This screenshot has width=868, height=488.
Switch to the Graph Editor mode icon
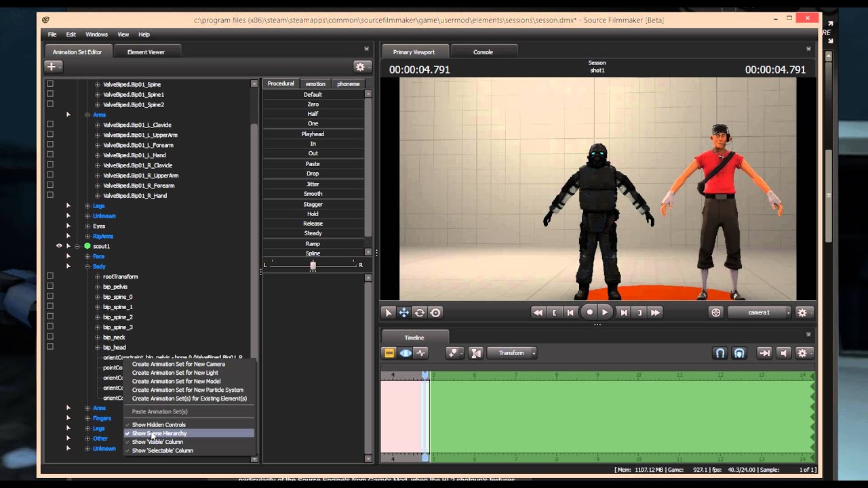tap(421, 353)
